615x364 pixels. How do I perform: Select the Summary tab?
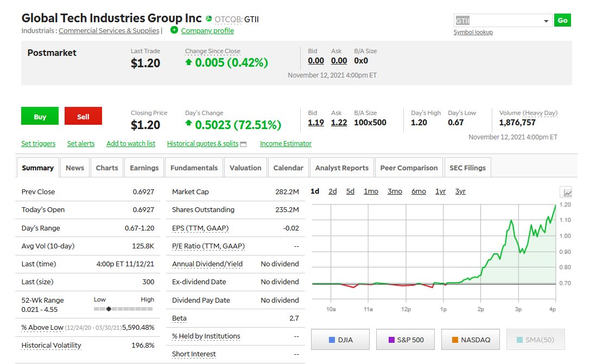click(37, 168)
